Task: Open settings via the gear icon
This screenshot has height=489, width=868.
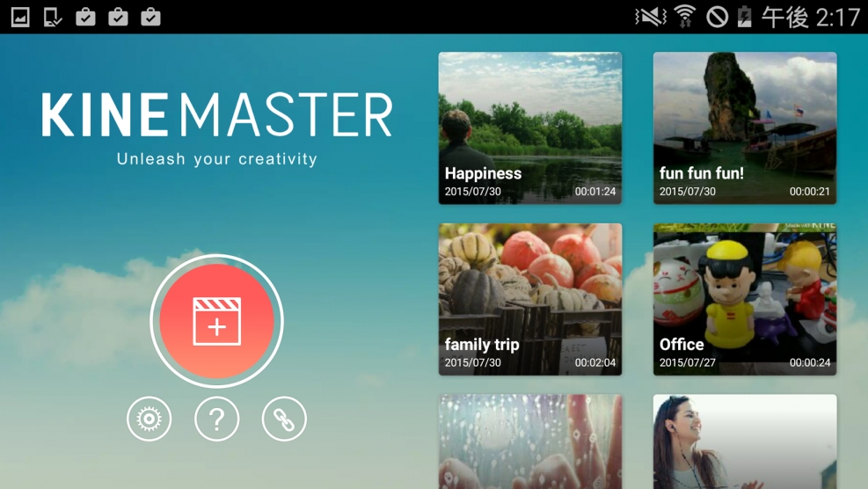Action: (x=149, y=420)
